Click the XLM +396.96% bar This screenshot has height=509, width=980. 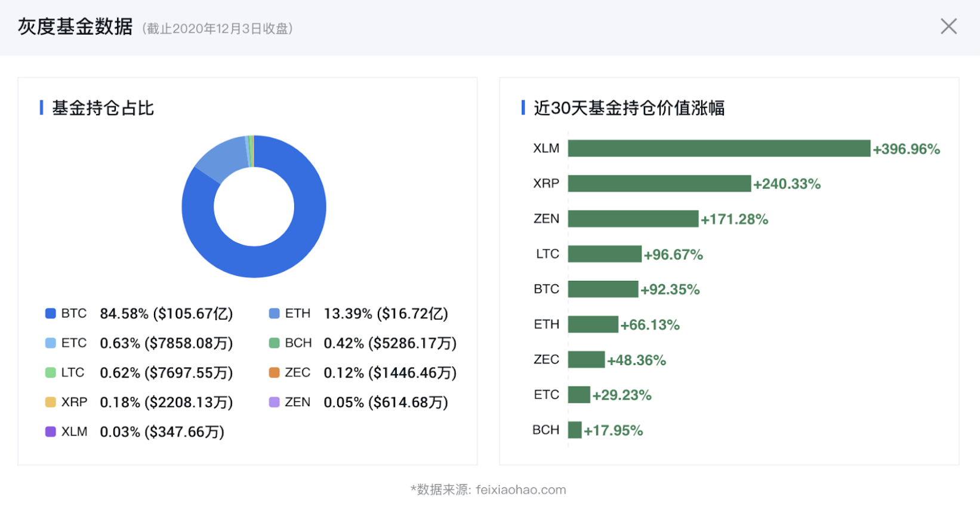click(719, 148)
